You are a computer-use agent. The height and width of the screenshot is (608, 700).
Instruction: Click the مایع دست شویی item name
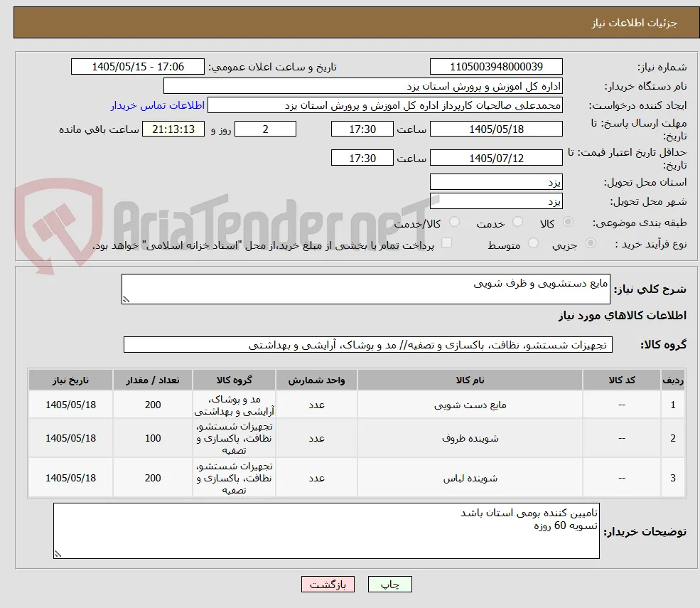tap(470, 405)
